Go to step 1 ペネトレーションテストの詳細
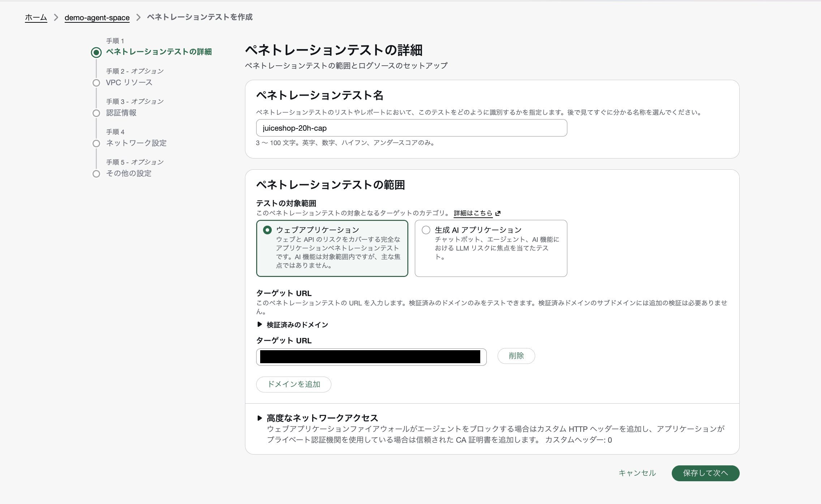The width and height of the screenshot is (821, 504). (159, 52)
